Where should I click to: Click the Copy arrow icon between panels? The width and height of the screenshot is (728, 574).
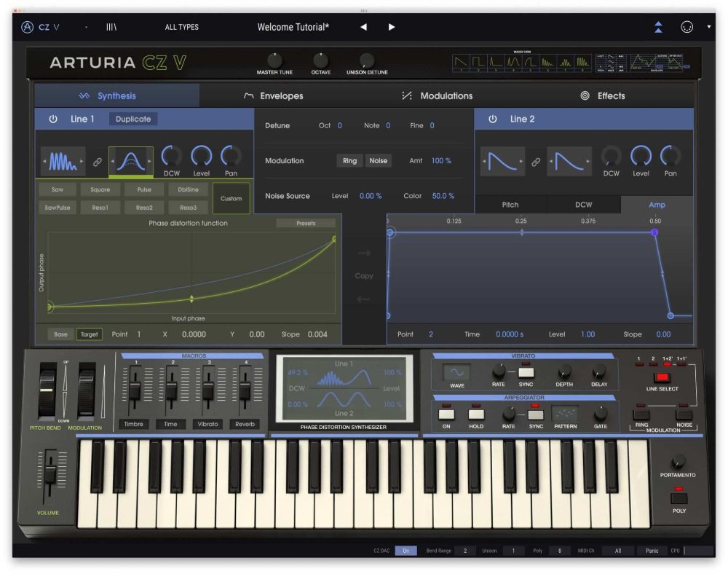(363, 253)
